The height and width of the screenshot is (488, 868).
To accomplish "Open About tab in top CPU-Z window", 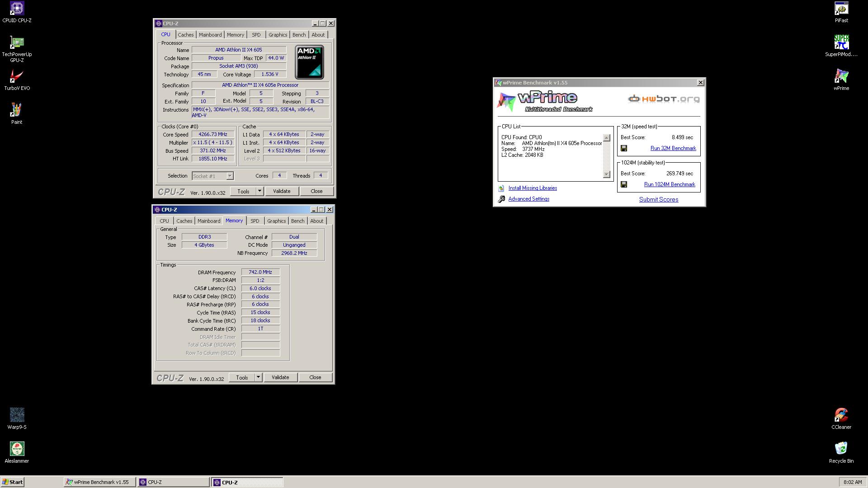I will 318,35.
